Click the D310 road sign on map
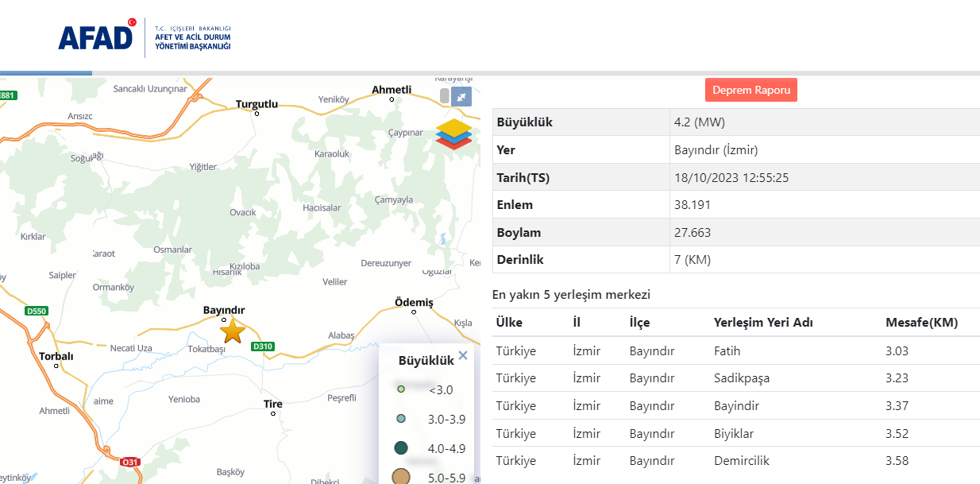The image size is (980, 484). tap(262, 347)
